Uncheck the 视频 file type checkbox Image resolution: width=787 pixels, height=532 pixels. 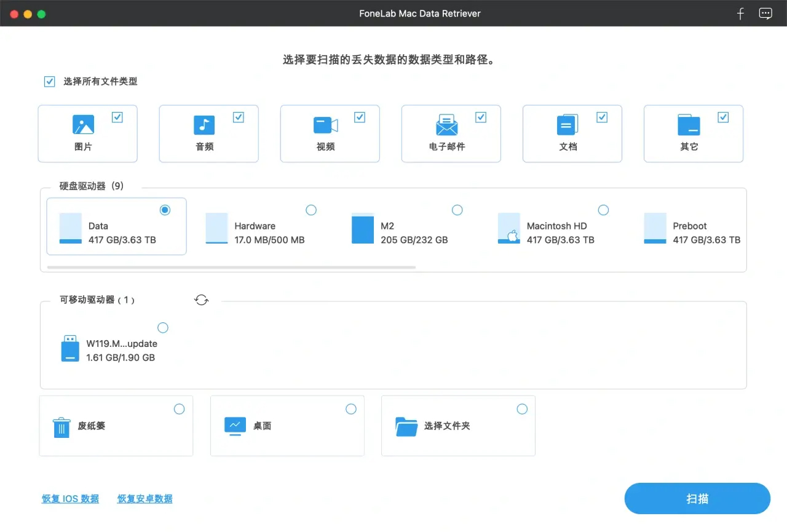point(359,117)
